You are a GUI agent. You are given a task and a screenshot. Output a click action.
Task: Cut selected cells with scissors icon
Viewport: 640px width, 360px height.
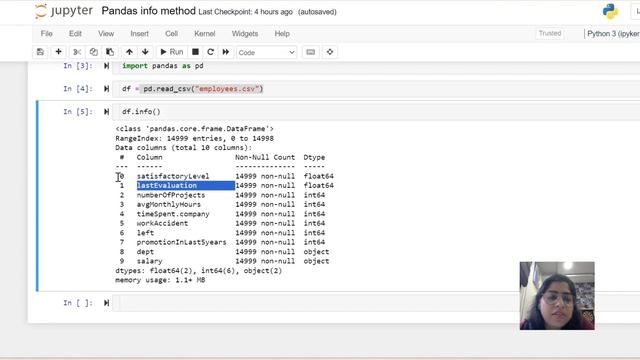pyautogui.click(x=77, y=52)
